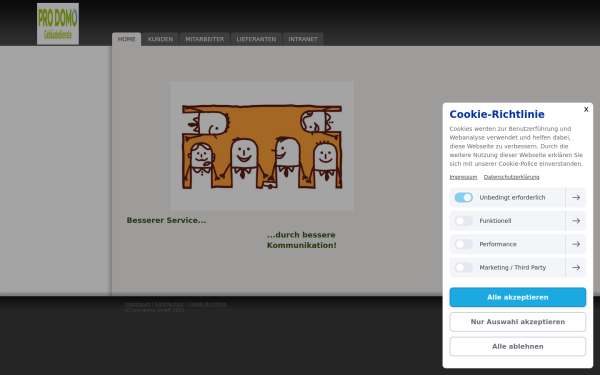Expand Marketing / Third Party details arrow

(x=576, y=267)
